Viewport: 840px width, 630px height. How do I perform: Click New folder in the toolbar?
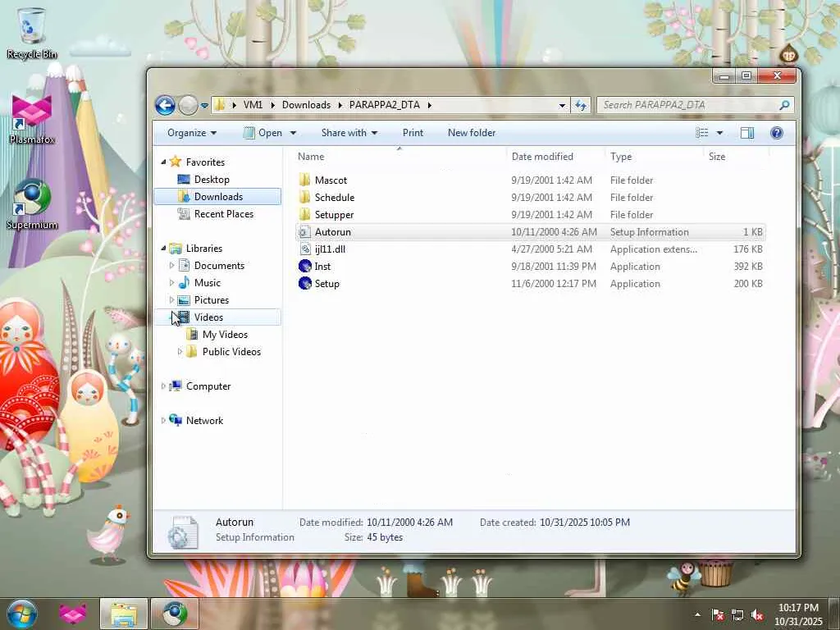pos(472,133)
